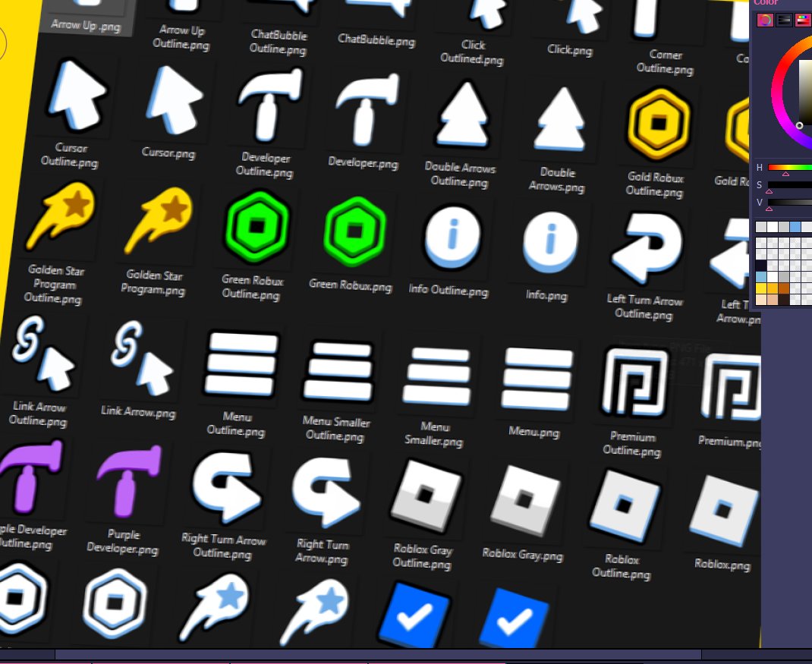Open the Developer Outline.png hammer icon
Viewport: 812px width, 664px height.
tap(270, 107)
